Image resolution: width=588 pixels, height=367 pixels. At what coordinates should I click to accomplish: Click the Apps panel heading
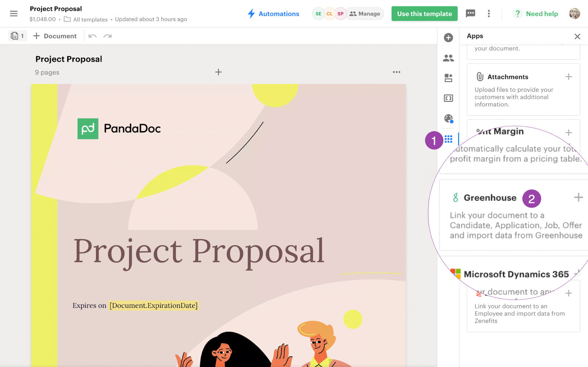(475, 36)
